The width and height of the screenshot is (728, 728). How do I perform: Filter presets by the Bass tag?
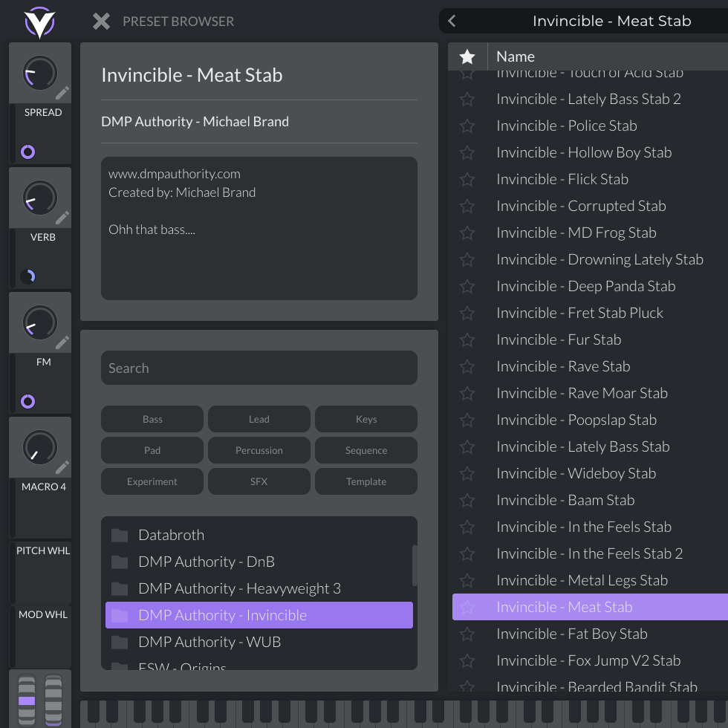tap(152, 419)
